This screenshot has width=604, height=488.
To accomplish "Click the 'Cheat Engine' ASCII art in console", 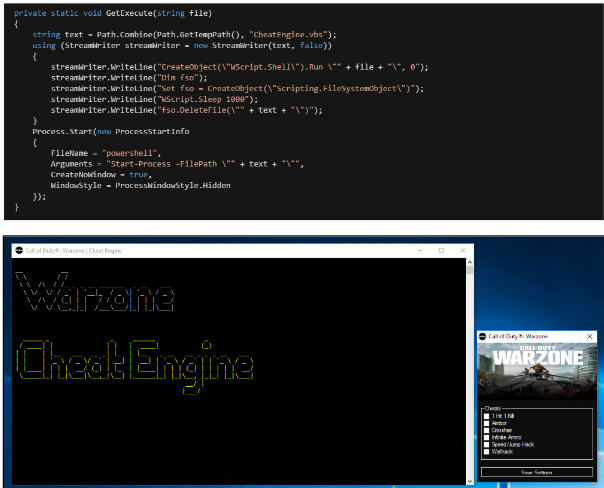I will click(x=135, y=367).
